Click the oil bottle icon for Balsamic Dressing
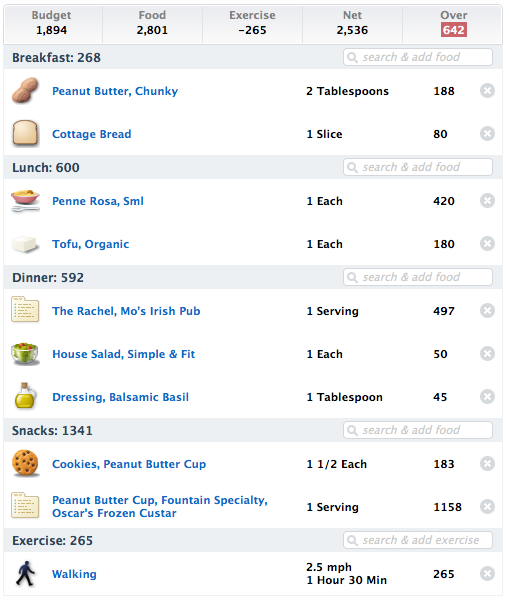This screenshot has width=509, height=601. 25,396
